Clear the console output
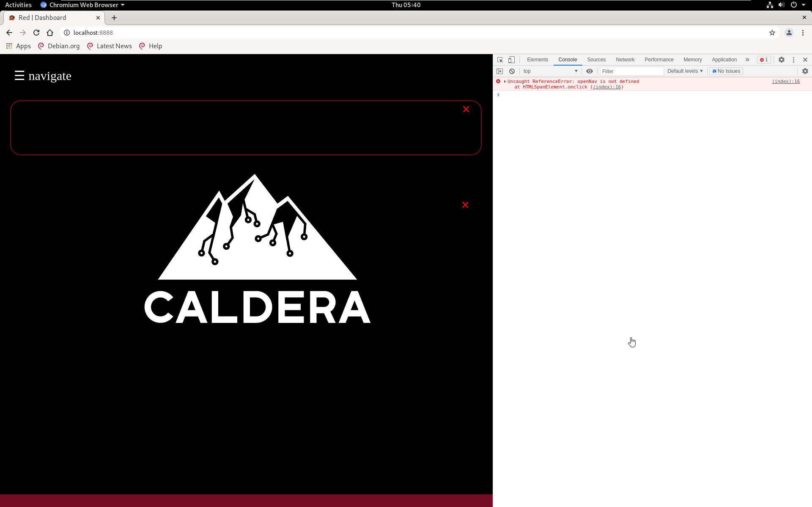This screenshot has width=812, height=507. (x=512, y=71)
